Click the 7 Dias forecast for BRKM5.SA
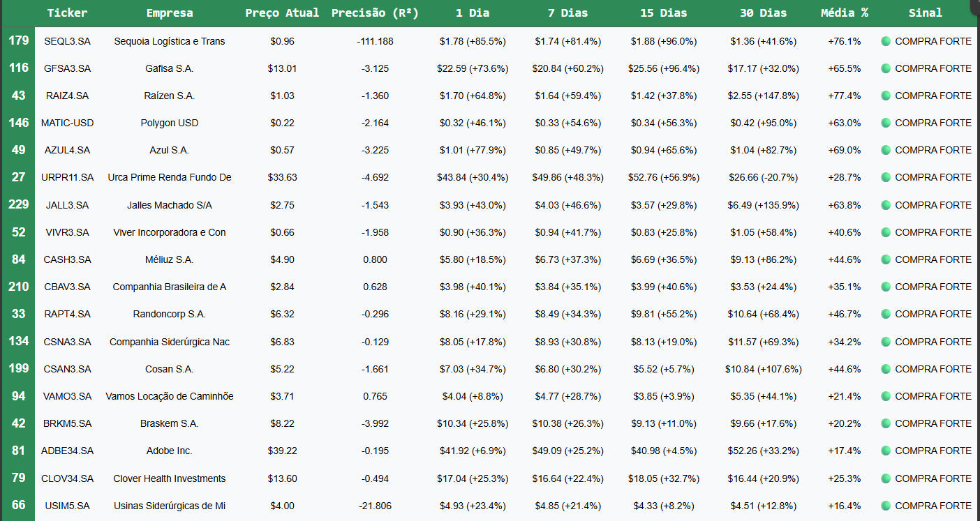This screenshot has height=521, width=980. (569, 423)
